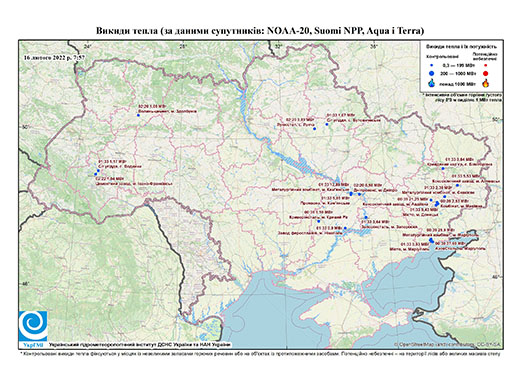Click the institute name text beside logo

point(140,344)
